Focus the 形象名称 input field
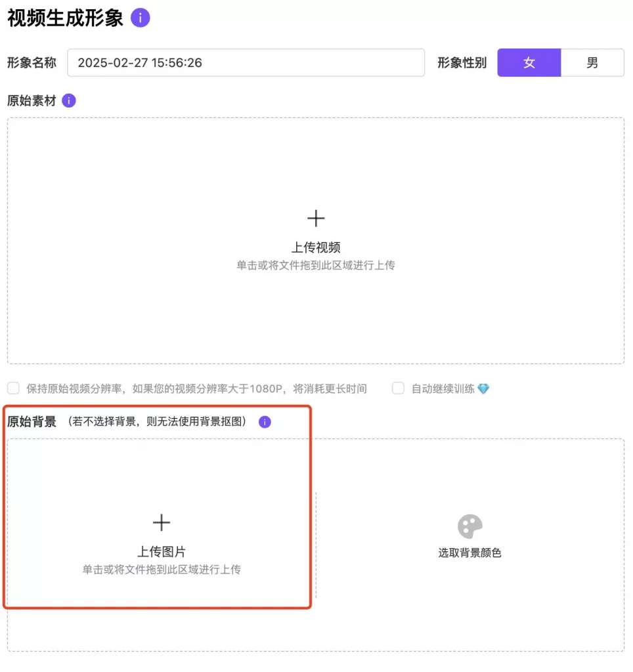 (246, 63)
